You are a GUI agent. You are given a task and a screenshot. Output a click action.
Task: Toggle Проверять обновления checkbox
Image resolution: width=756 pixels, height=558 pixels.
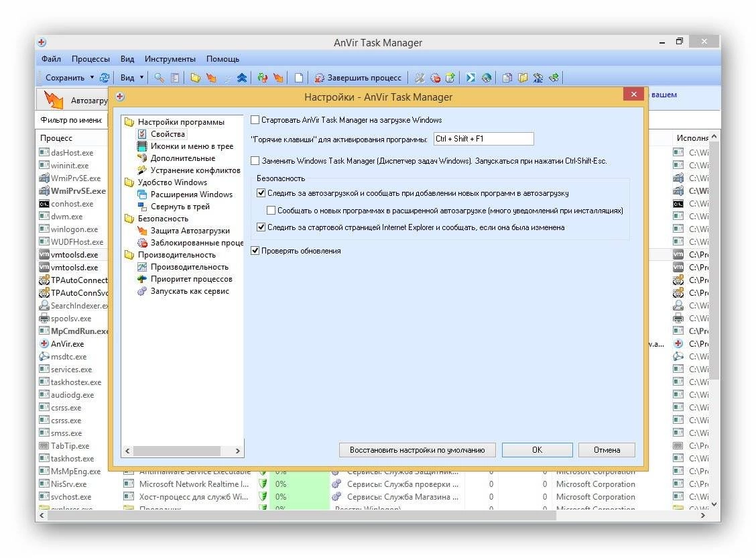pos(255,250)
